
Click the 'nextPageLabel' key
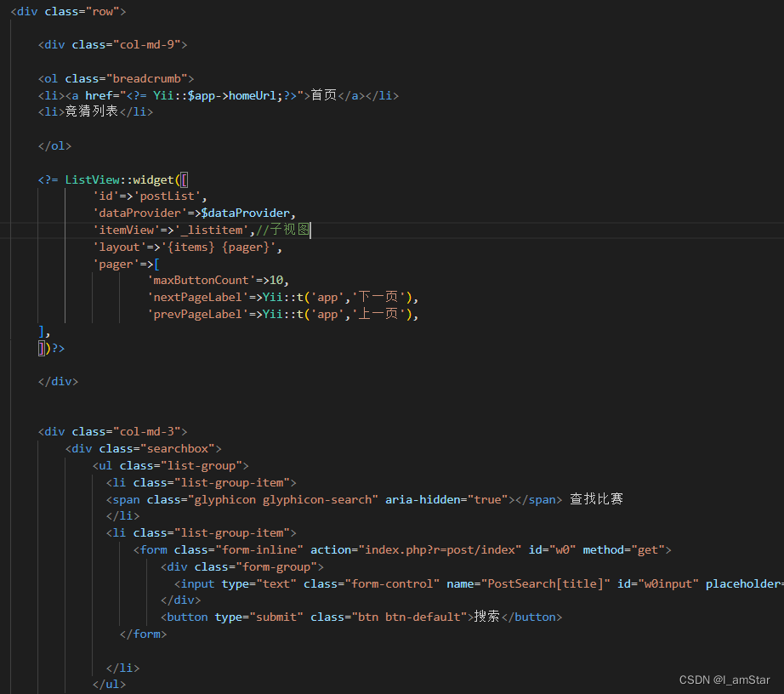[197, 298]
